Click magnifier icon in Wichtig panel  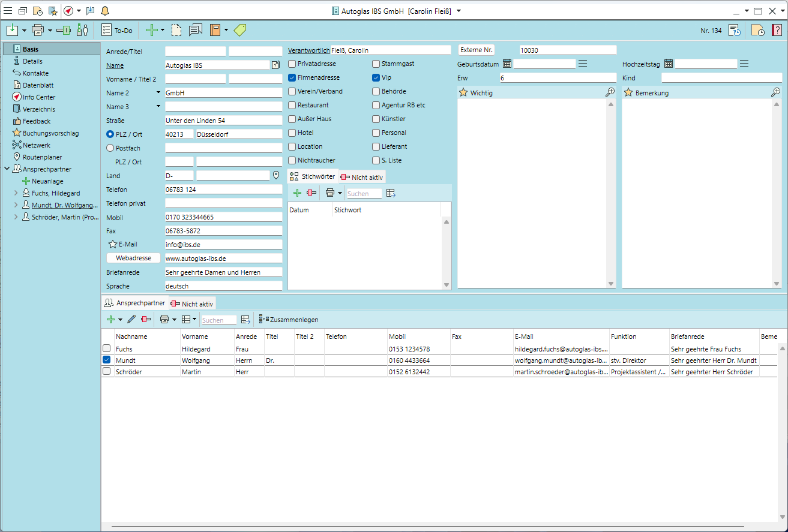pos(610,92)
